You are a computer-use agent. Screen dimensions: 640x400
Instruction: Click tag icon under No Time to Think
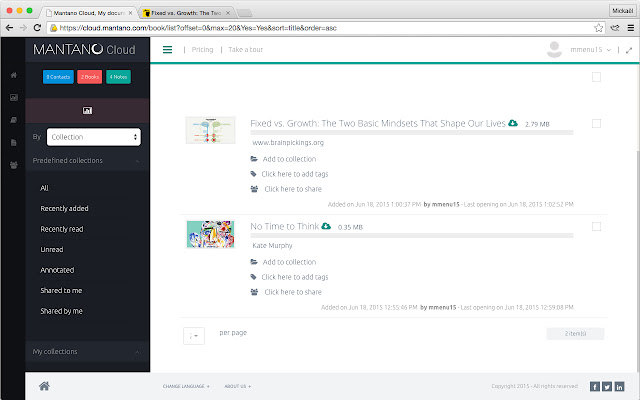tap(253, 277)
